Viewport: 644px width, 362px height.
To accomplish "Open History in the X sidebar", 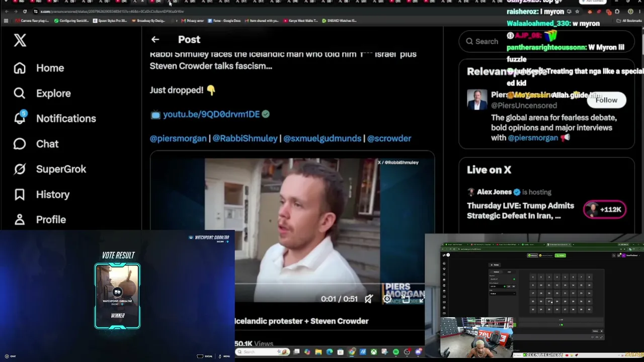I will point(41,194).
